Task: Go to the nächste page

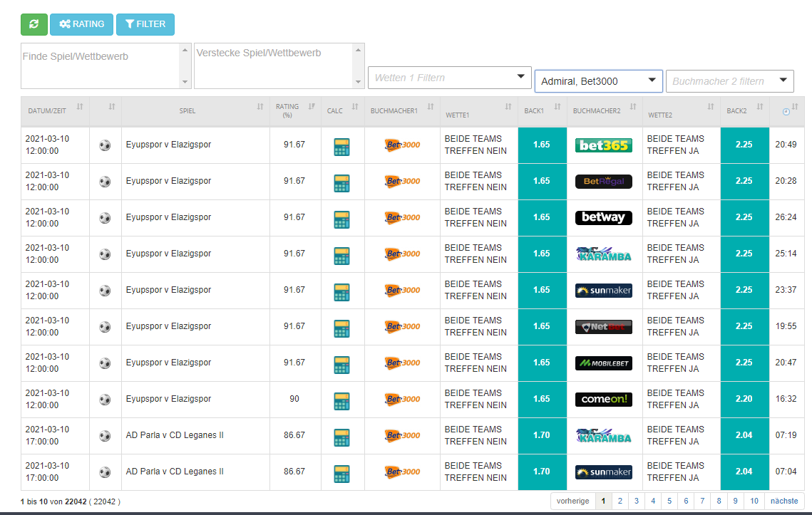Action: [785, 501]
